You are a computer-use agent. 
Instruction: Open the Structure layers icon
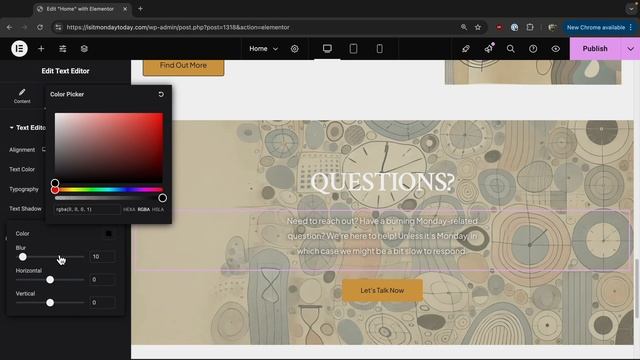tap(84, 49)
